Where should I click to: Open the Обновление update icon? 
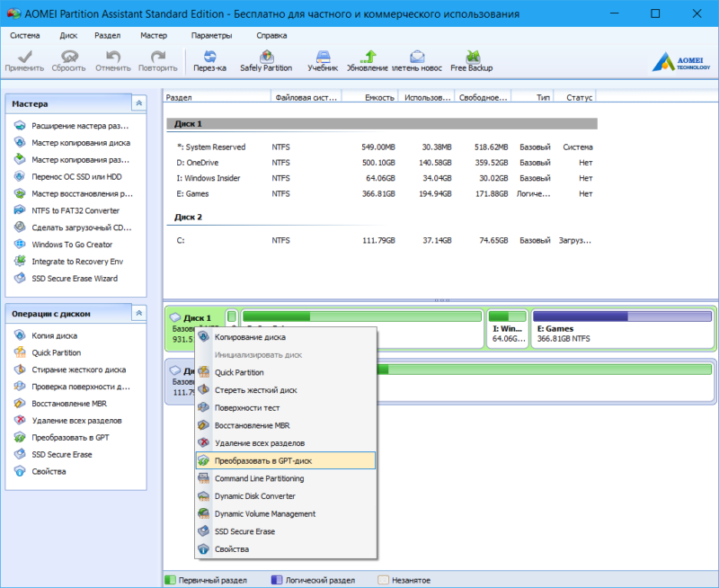(x=368, y=59)
